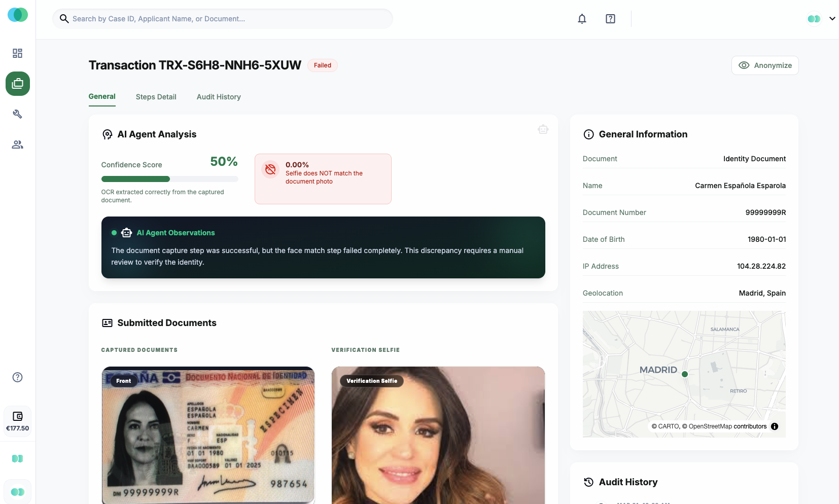
Task: Select the name Carmen Española Esparola
Action: 740,186
